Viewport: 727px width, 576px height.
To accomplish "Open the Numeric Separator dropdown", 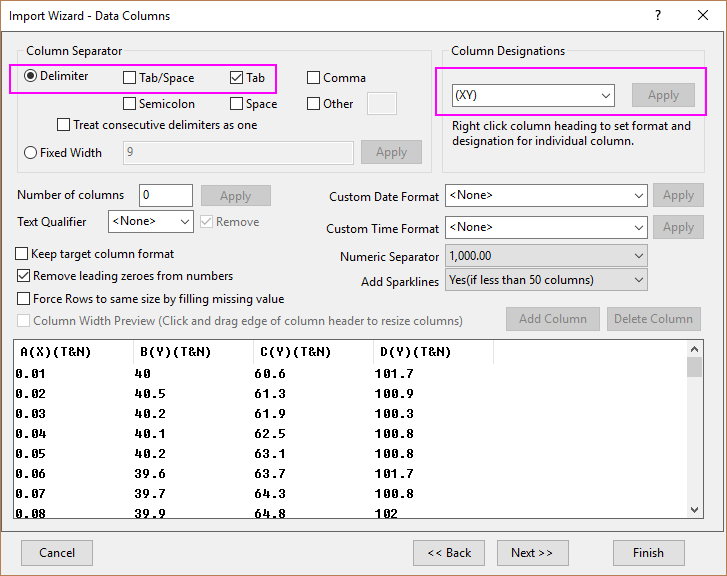I will point(546,256).
